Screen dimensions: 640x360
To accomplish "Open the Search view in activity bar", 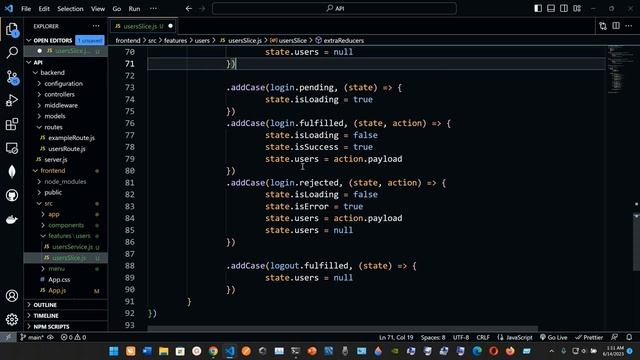I will (x=12, y=52).
